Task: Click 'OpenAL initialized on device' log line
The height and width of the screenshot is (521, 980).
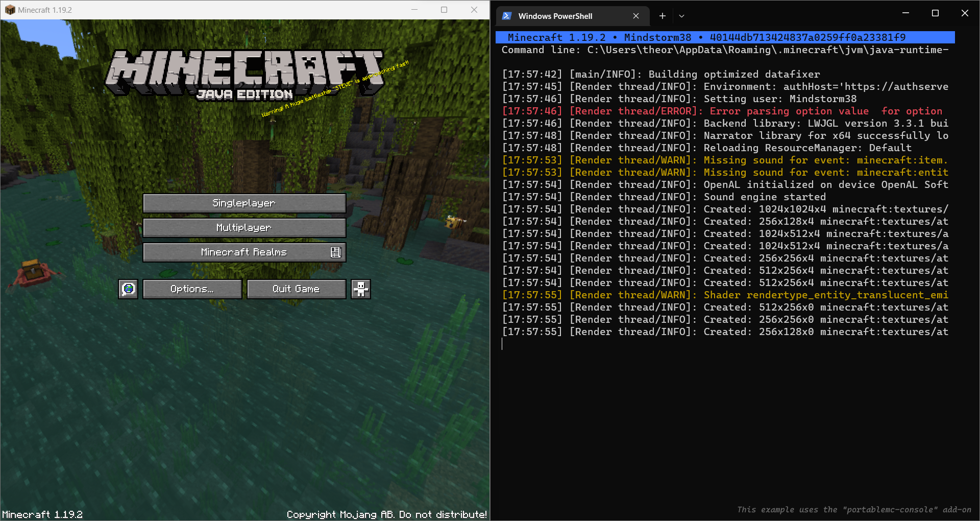Action: point(725,184)
